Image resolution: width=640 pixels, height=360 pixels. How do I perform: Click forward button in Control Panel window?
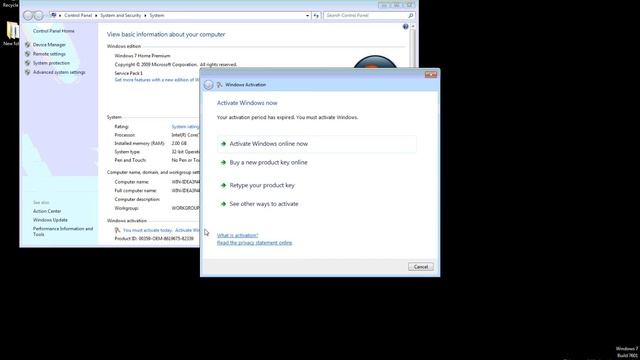(x=38, y=16)
